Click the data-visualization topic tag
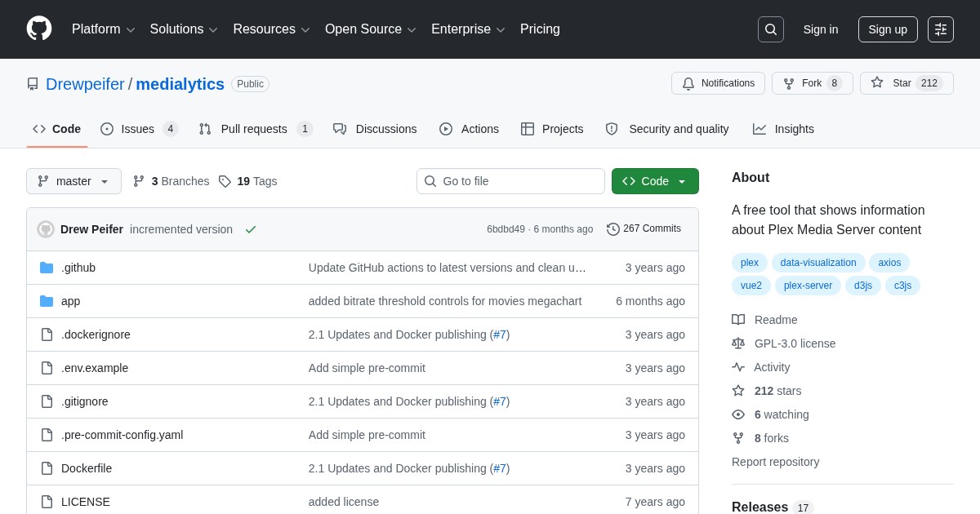This screenshot has height=514, width=980. pyautogui.click(x=818, y=263)
